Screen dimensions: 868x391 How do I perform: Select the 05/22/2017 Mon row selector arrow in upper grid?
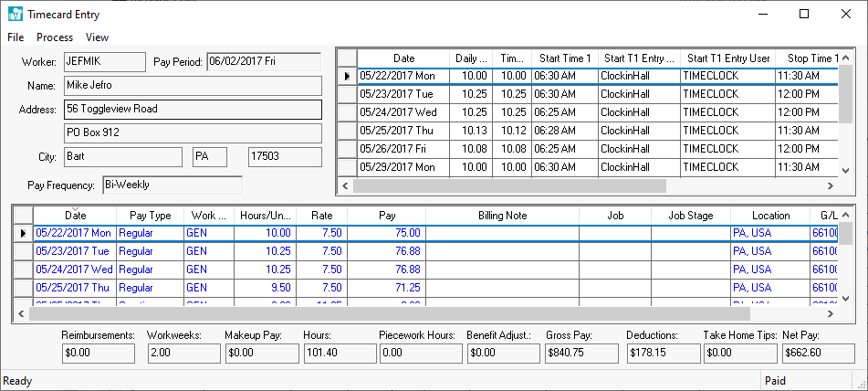click(x=347, y=77)
